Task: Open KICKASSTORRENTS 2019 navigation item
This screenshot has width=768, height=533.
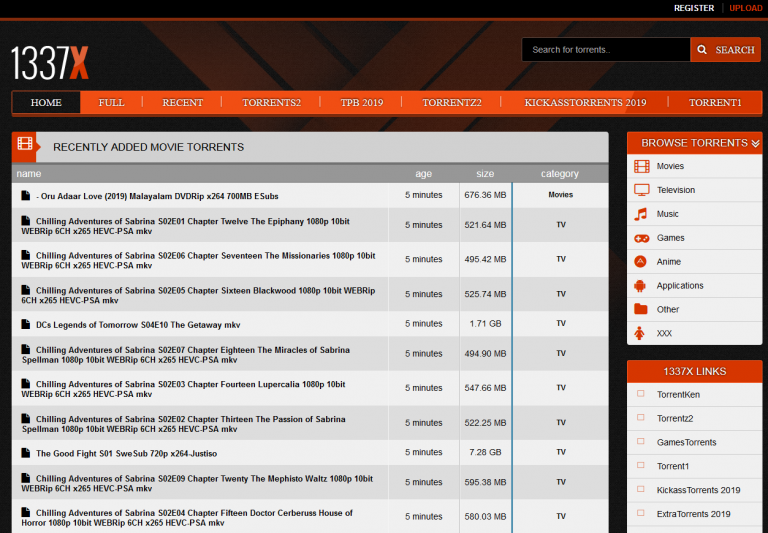Action: pyautogui.click(x=585, y=102)
